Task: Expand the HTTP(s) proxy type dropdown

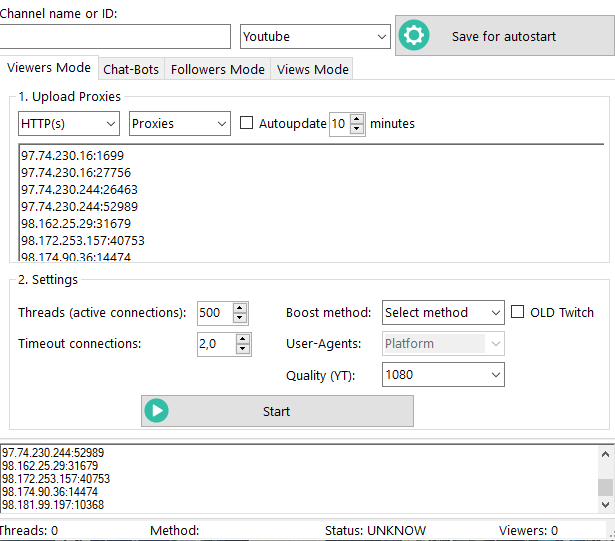Action: tap(68, 124)
